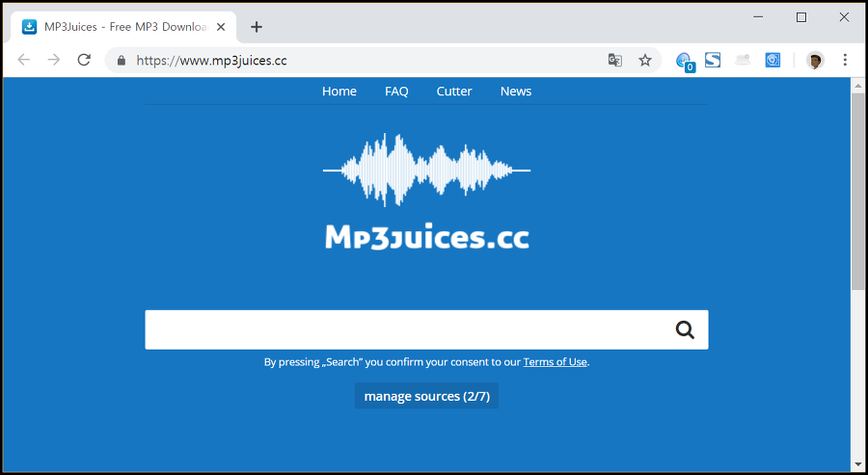Click the manage sources (2/7) button

[426, 396]
